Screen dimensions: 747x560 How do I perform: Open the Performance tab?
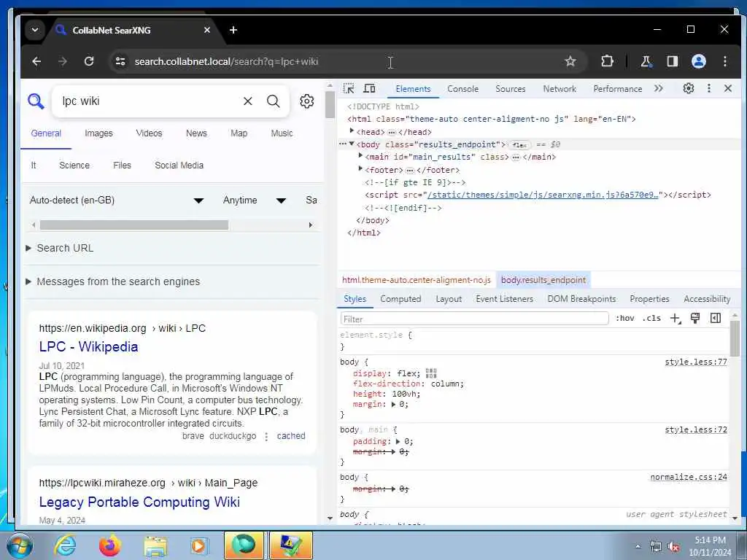617,89
